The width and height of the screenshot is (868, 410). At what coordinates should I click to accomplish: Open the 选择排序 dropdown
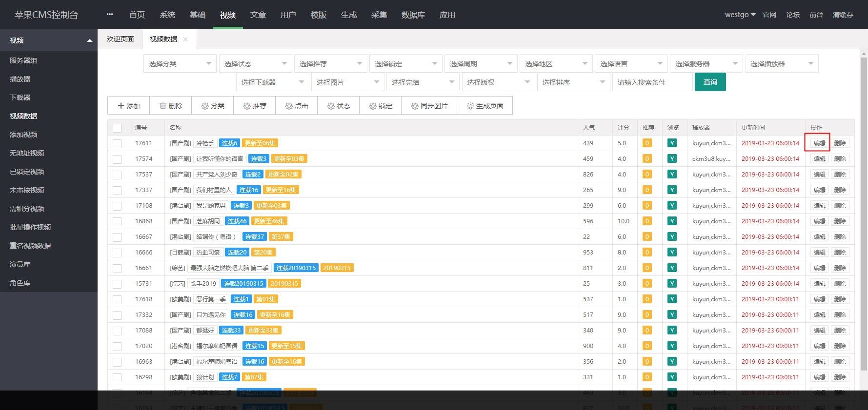(573, 82)
